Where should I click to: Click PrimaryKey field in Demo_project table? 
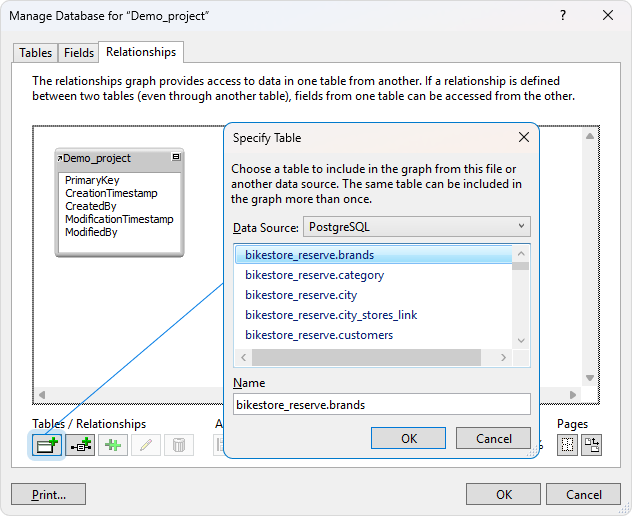click(92, 180)
